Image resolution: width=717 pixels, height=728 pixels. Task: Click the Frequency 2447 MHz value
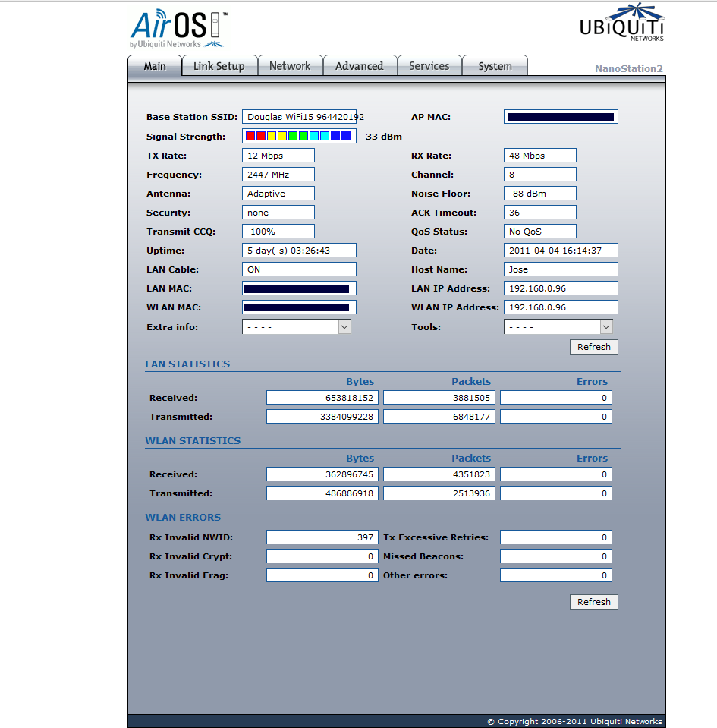pyautogui.click(x=278, y=175)
